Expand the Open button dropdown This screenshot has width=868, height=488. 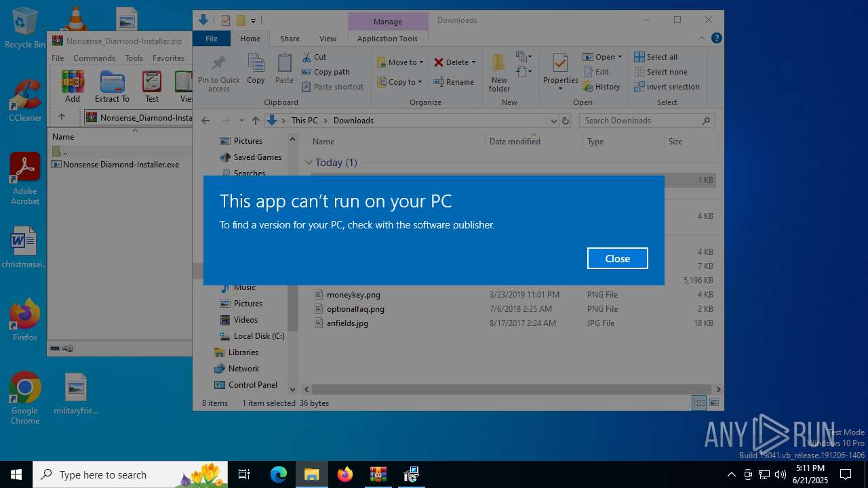620,57
